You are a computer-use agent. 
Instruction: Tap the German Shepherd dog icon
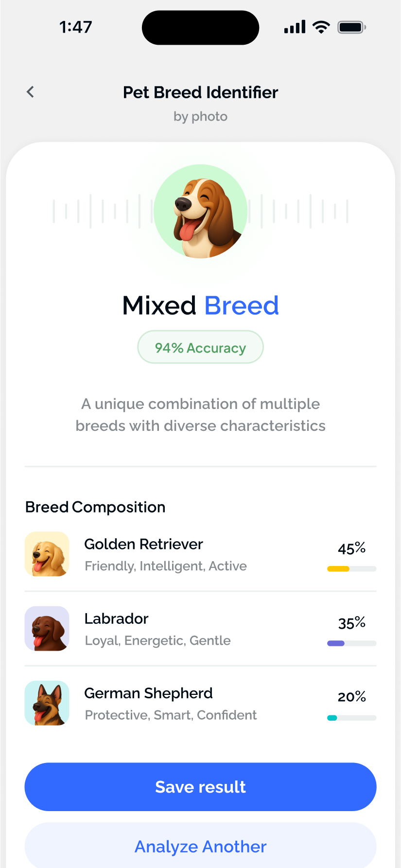47,703
